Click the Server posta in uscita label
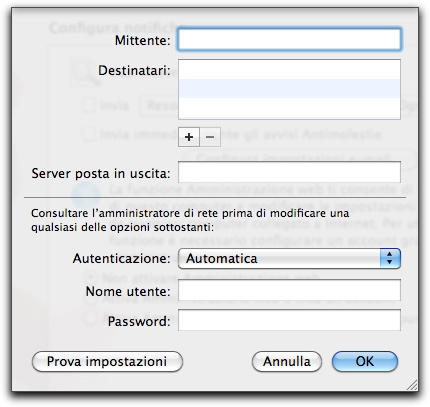Image resolution: width=430 pixels, height=407 pixels. (x=101, y=174)
